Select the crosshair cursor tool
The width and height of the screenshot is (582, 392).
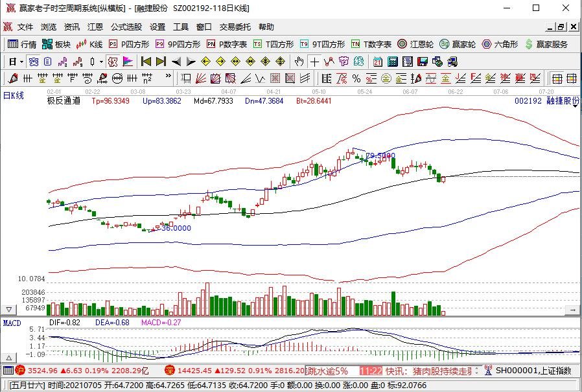pyautogui.click(x=314, y=62)
